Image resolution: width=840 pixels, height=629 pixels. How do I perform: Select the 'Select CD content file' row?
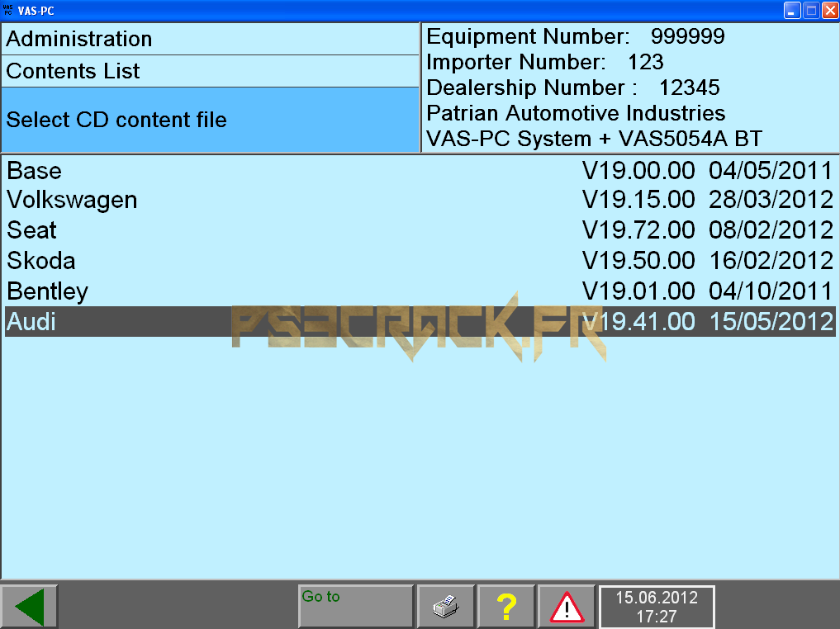(210, 120)
